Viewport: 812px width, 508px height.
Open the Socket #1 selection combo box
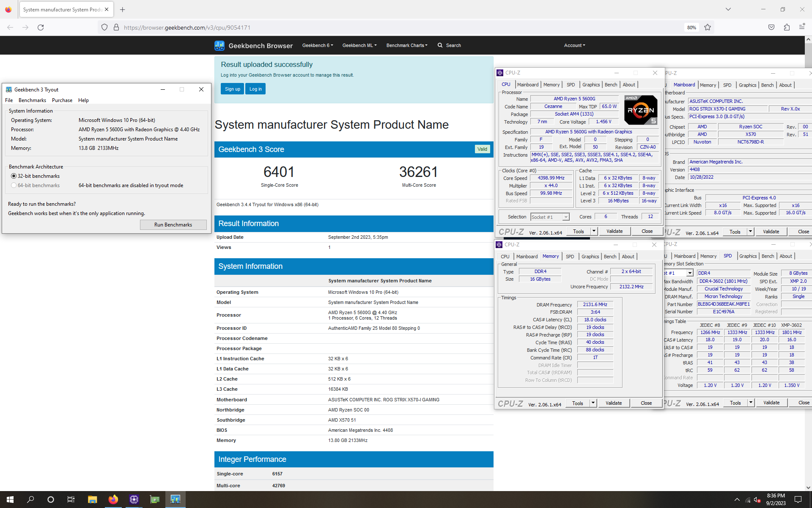(x=550, y=217)
